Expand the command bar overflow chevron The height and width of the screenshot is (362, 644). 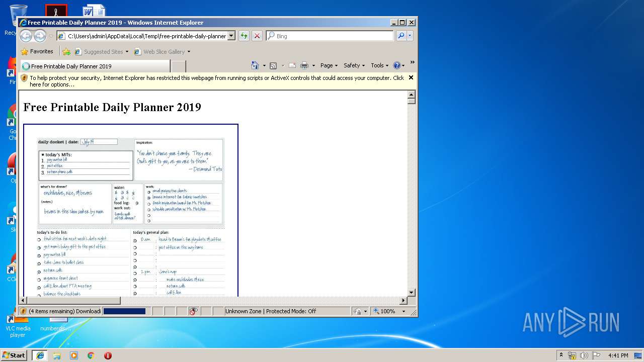point(412,62)
